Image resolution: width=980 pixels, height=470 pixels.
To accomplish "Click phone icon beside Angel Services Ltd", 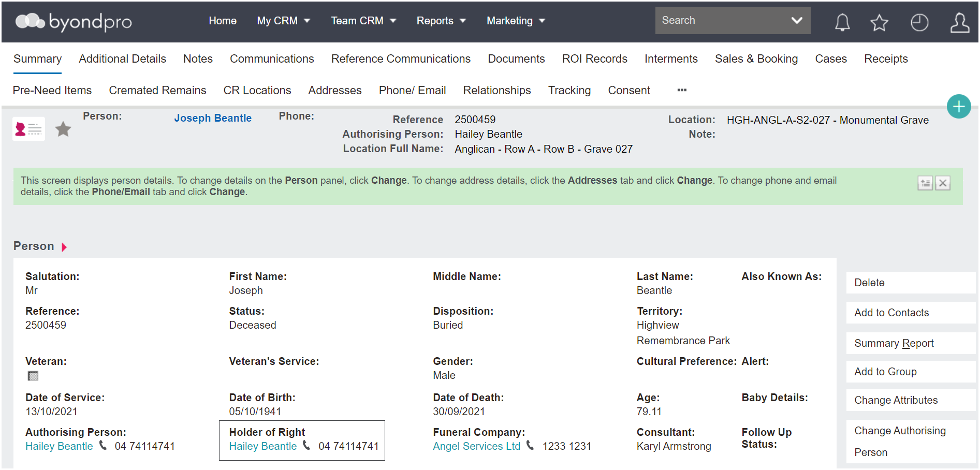I will [530, 445].
